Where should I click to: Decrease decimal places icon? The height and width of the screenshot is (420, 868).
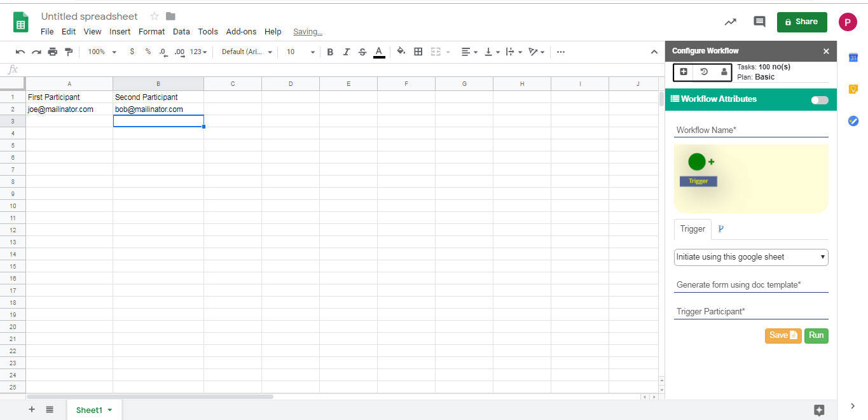(163, 52)
